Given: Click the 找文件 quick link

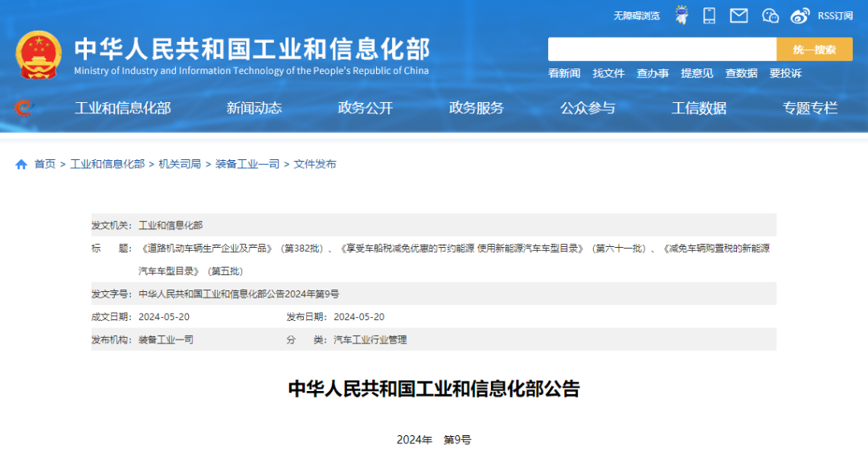Looking at the screenshot, I should (x=608, y=73).
